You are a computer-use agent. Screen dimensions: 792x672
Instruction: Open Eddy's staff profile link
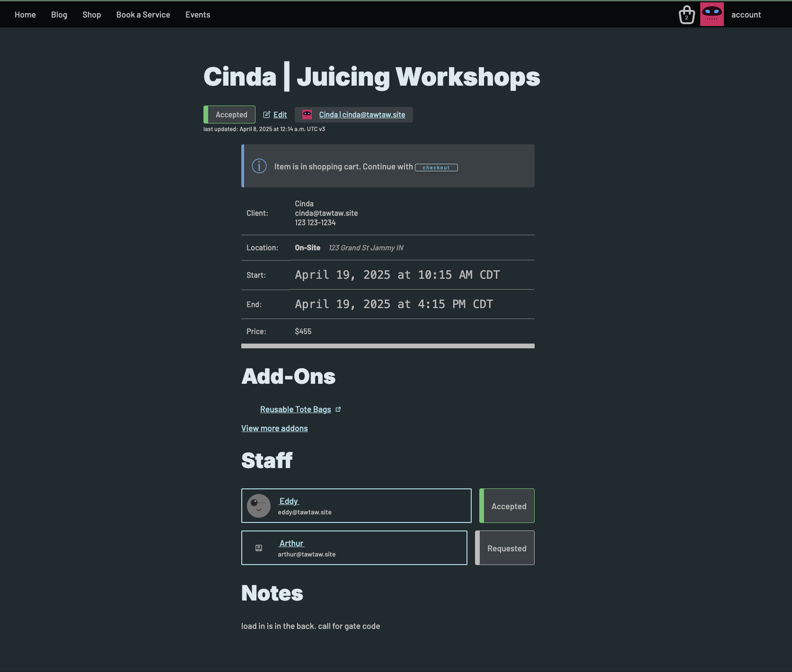click(x=289, y=501)
